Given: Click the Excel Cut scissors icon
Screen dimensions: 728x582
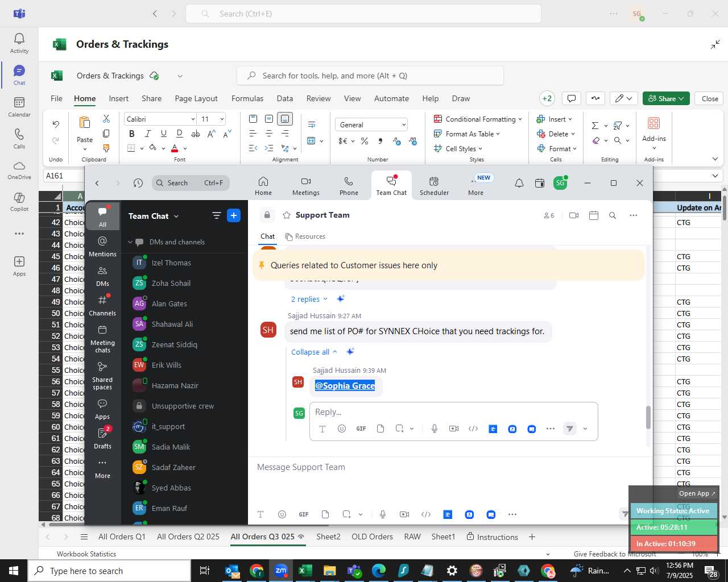Looking at the screenshot, I should pos(106,119).
